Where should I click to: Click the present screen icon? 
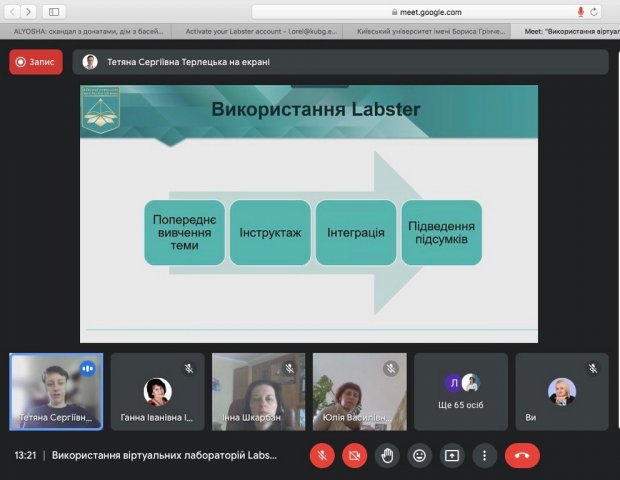point(451,455)
